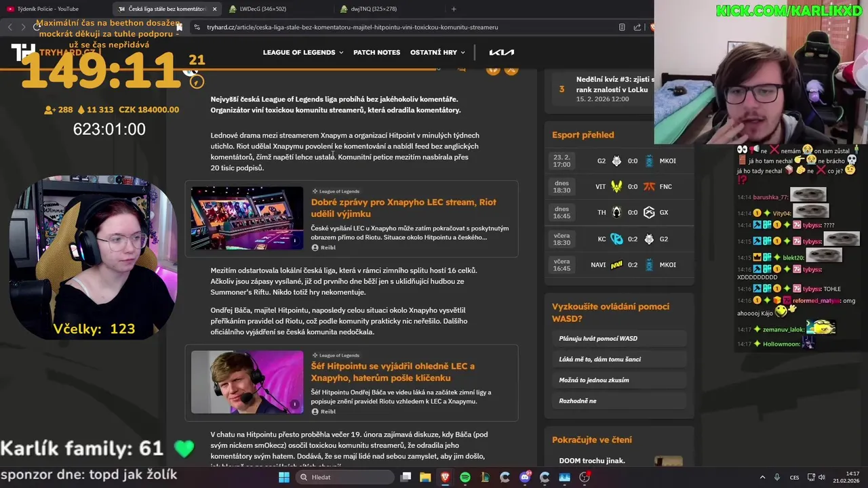Click the Esport přehled heading
The height and width of the screenshot is (488, 868).
[x=583, y=135]
